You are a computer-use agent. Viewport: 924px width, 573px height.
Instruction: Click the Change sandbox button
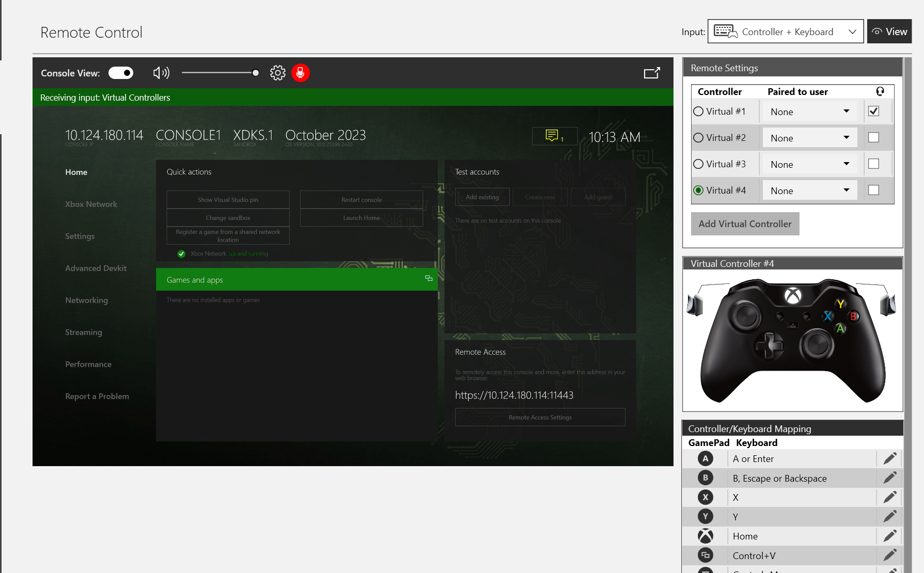pos(228,218)
